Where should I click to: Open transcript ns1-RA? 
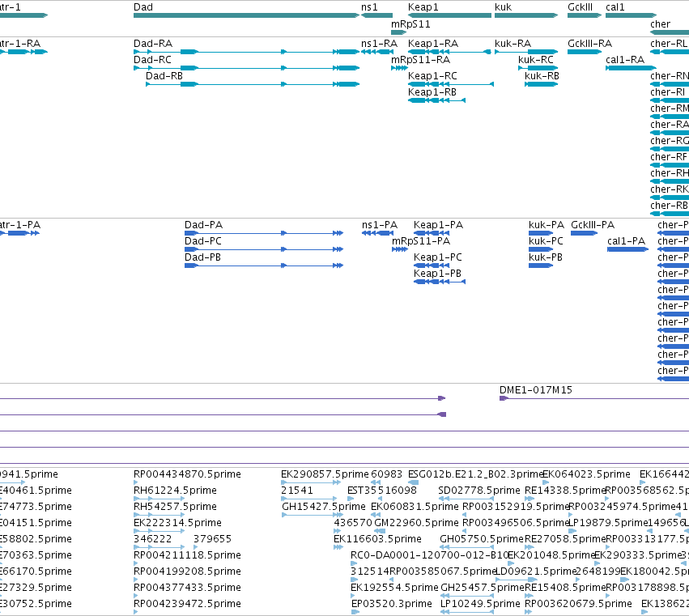tap(379, 44)
